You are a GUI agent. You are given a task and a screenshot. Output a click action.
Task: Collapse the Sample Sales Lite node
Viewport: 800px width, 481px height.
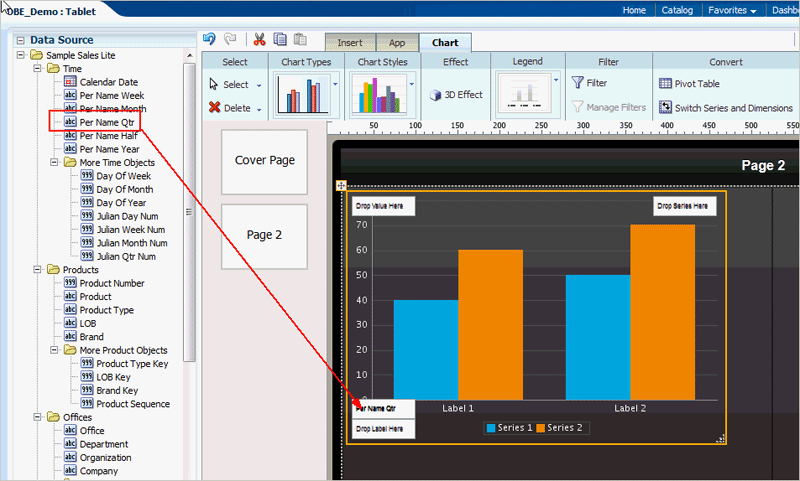[20, 55]
